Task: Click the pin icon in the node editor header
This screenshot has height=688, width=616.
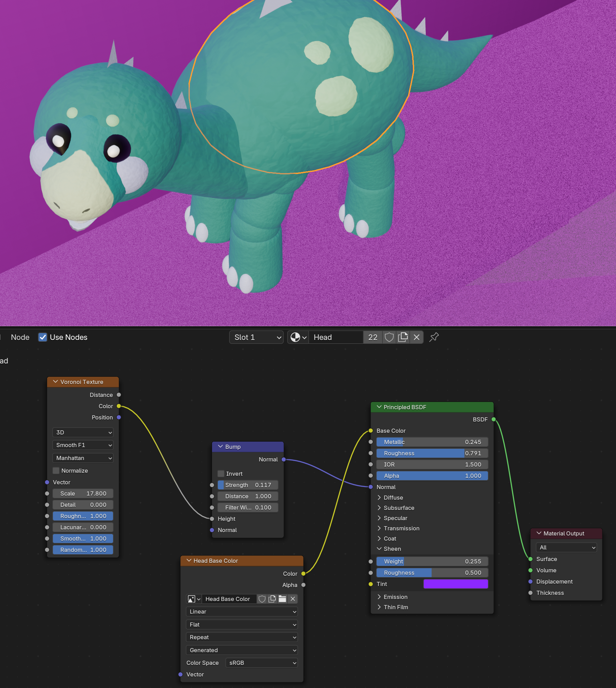Action: click(x=433, y=337)
